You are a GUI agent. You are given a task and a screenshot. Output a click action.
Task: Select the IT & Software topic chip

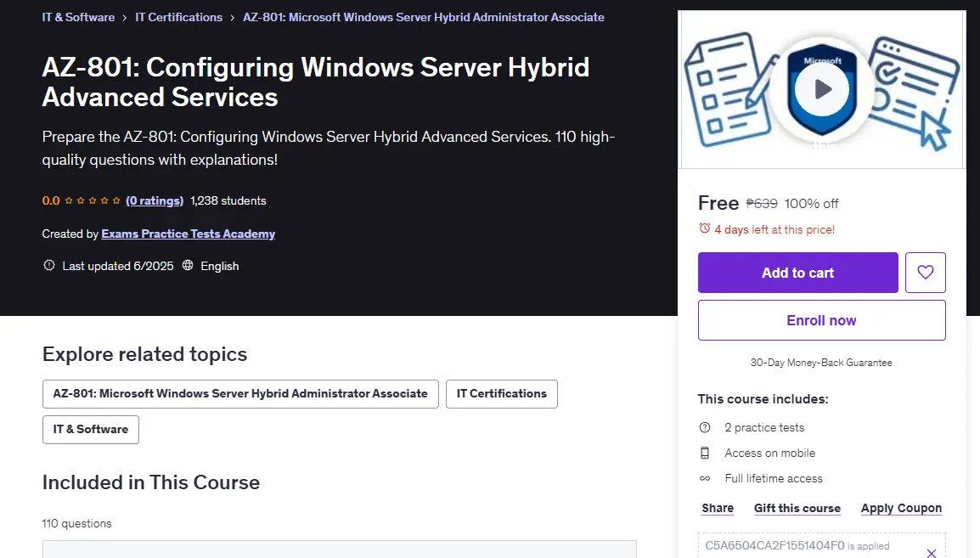click(91, 429)
